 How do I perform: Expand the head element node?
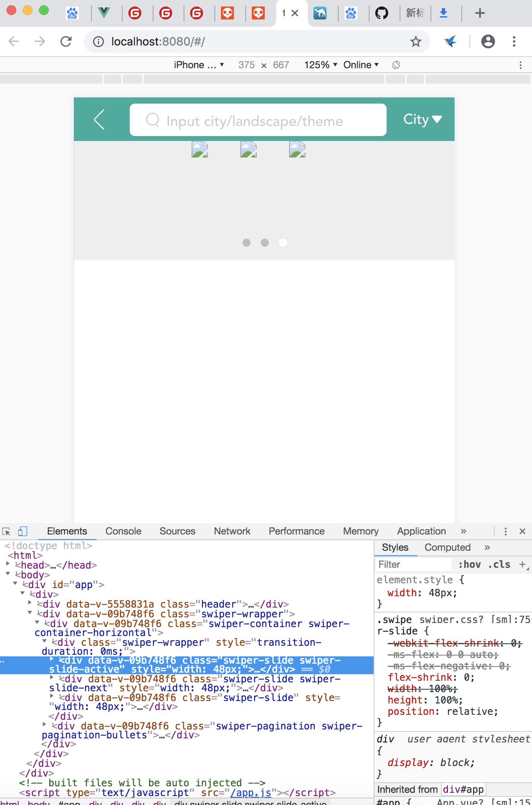point(8,564)
